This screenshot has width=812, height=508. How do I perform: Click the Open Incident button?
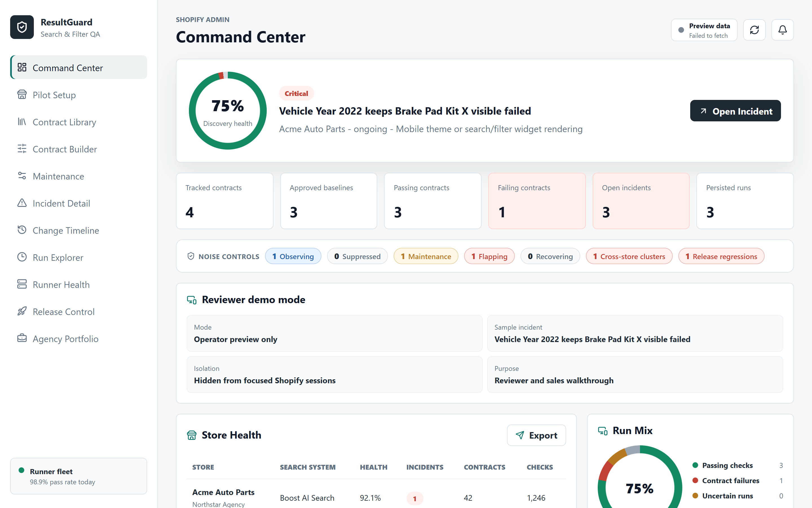point(735,111)
